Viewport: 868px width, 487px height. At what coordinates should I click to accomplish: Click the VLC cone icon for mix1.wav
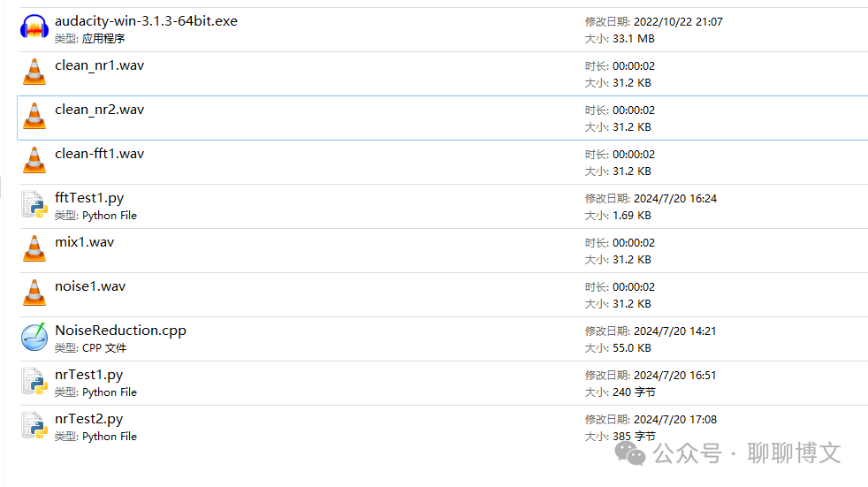coord(34,249)
